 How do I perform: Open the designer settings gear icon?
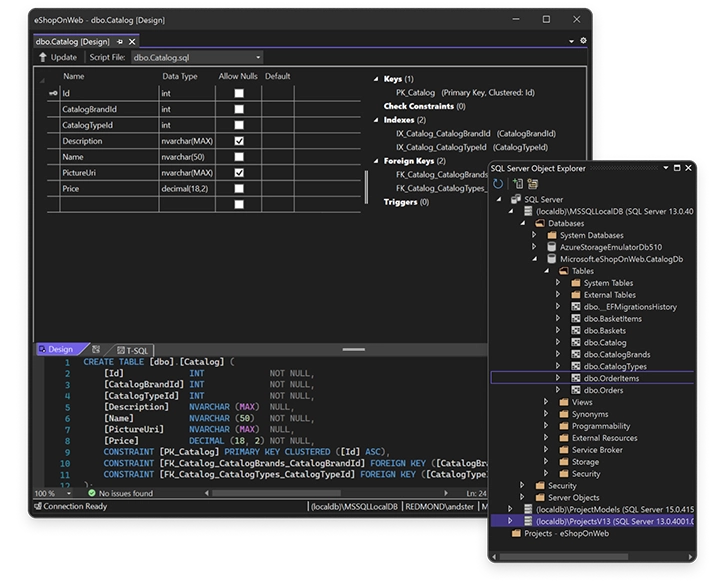(583, 41)
